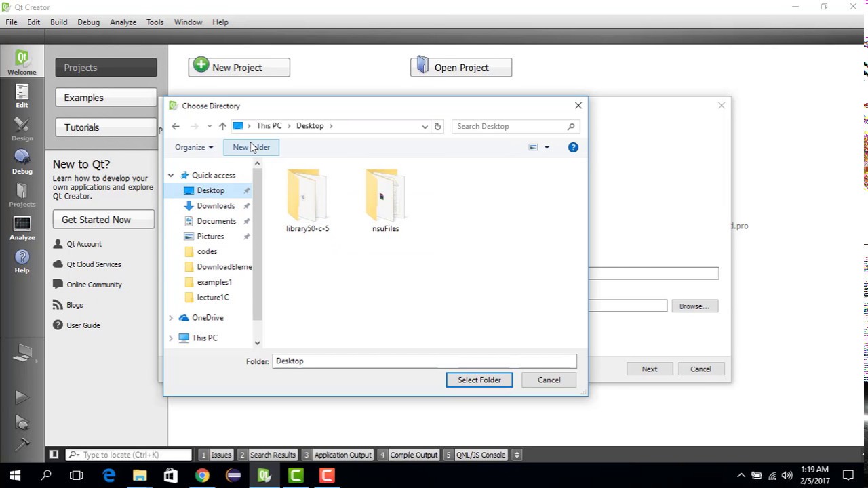Open the Edit menu

pos(34,22)
